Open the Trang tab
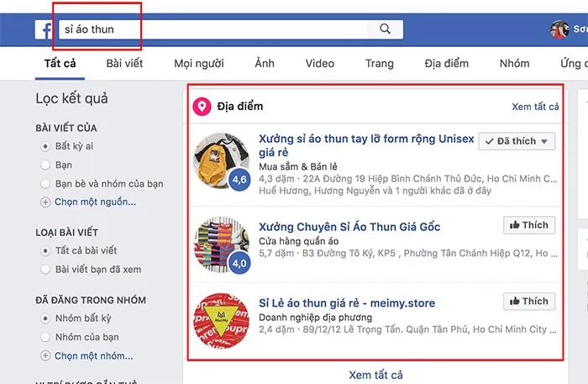Viewport: 588px width, 384px height. pos(380,63)
